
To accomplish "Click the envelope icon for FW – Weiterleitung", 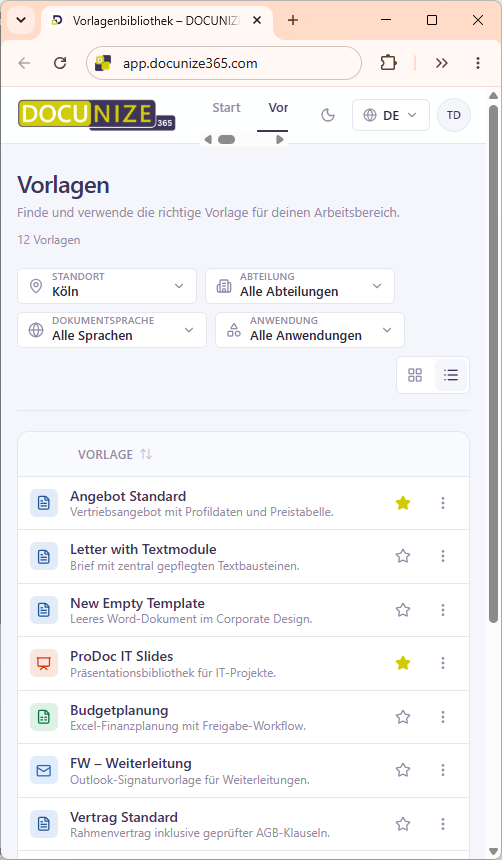I will click(44, 770).
